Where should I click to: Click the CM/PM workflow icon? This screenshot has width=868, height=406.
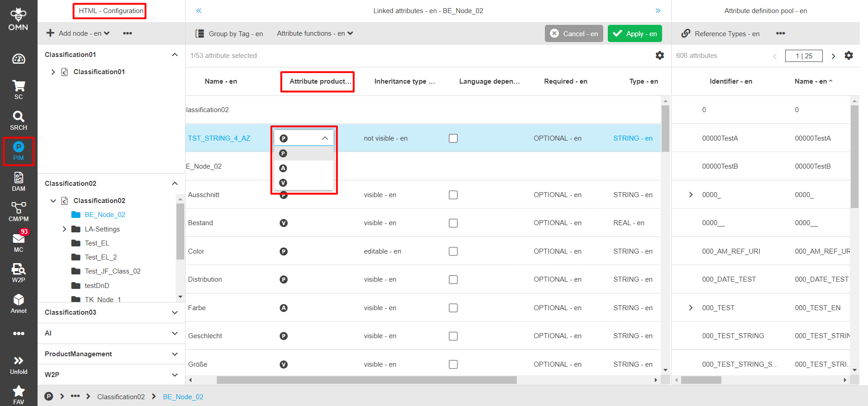tap(19, 212)
